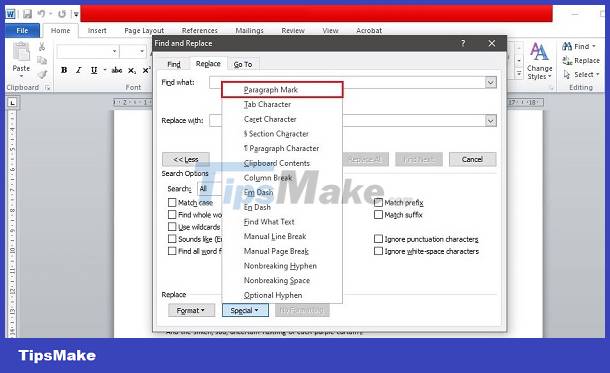Click the ruler tab selector L icon
The height and width of the screenshot is (373, 610).
(12, 103)
